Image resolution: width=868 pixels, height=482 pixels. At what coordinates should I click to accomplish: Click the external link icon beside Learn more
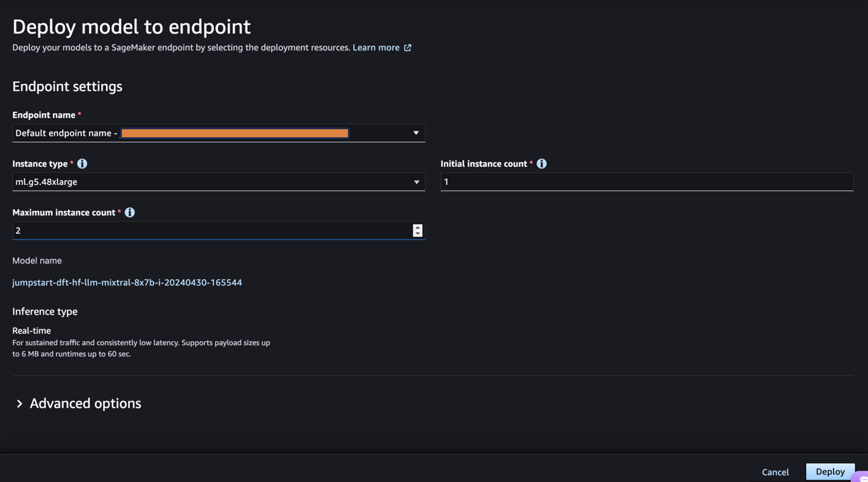point(408,48)
